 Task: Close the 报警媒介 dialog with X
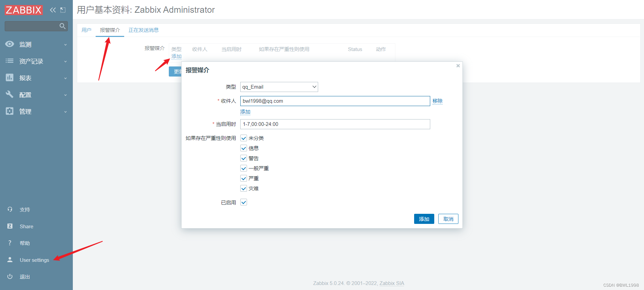pyautogui.click(x=458, y=66)
